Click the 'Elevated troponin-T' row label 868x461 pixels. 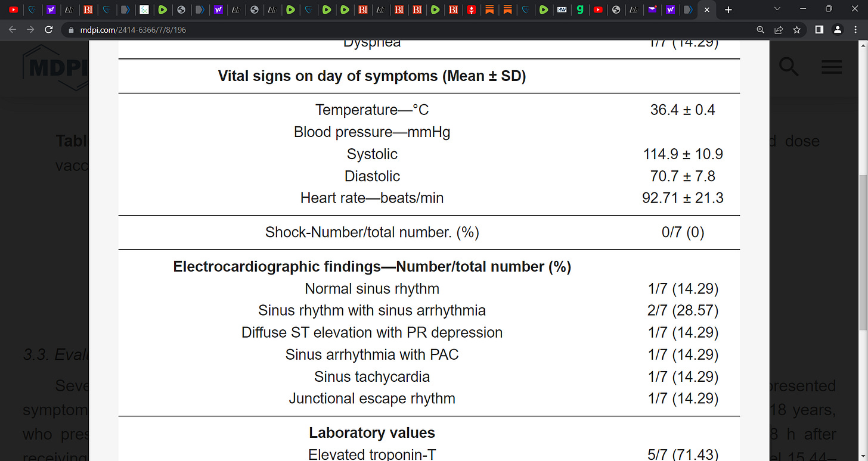coord(372,454)
